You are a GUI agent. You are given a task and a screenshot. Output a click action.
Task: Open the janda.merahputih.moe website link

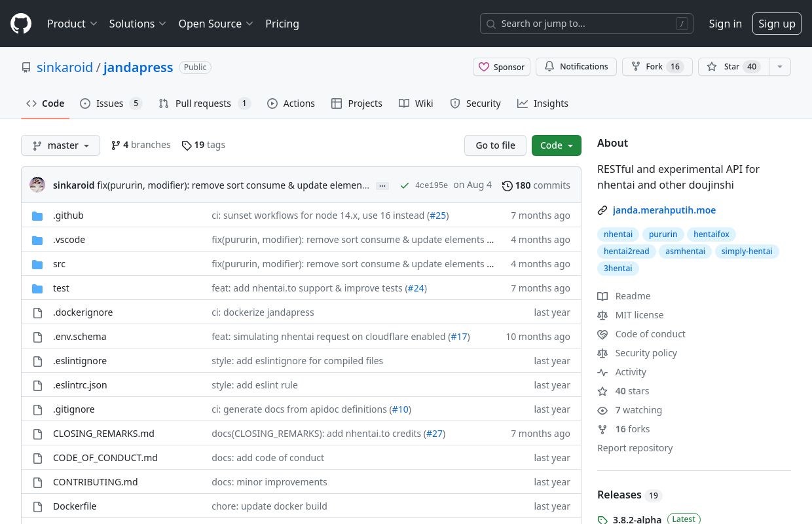pyautogui.click(x=664, y=210)
